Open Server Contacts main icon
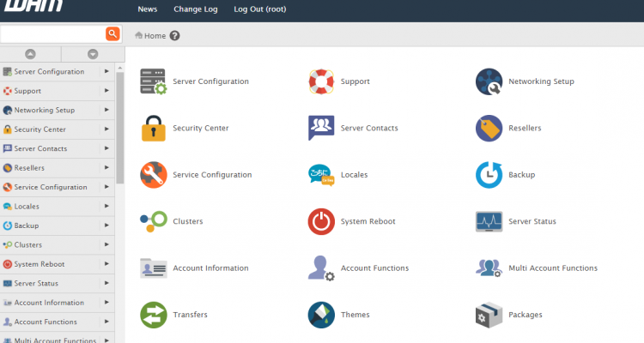The width and height of the screenshot is (644, 343). pyautogui.click(x=321, y=128)
